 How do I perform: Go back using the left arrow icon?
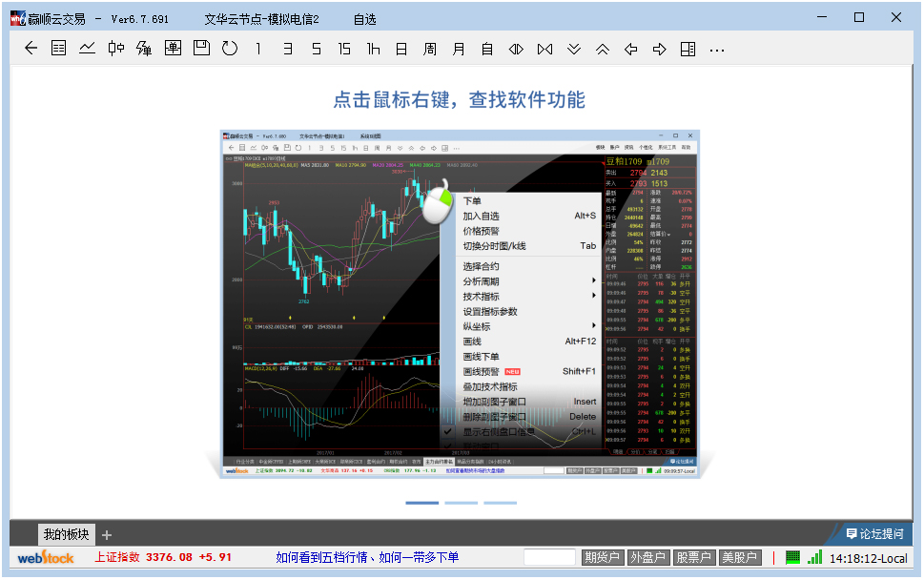click(x=31, y=49)
